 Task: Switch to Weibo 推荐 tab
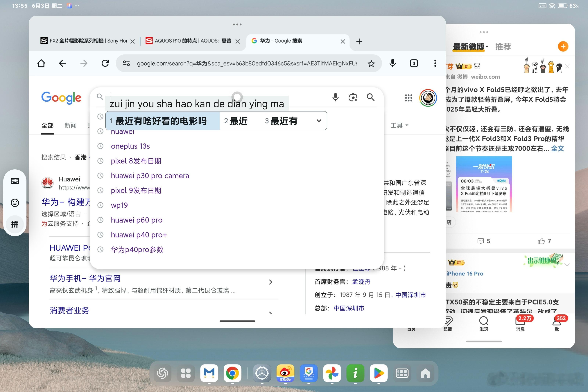point(503,47)
